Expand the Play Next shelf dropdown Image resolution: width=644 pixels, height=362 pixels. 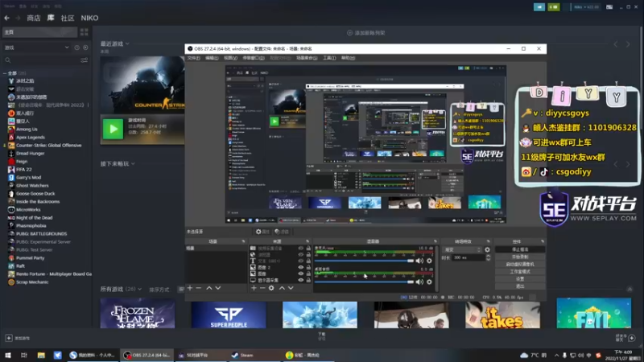[133, 164]
